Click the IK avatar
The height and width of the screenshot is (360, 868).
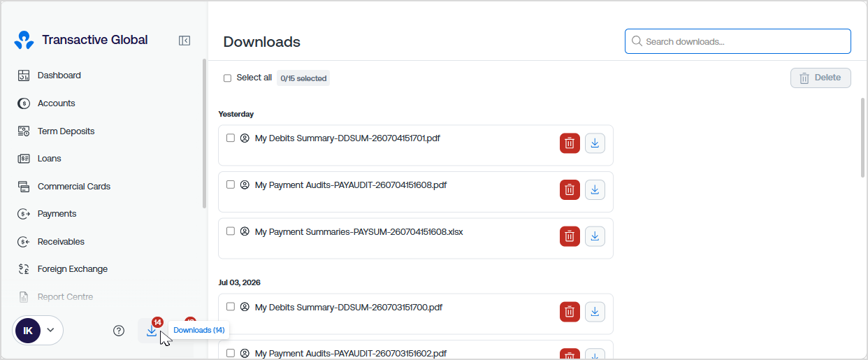[x=28, y=331]
